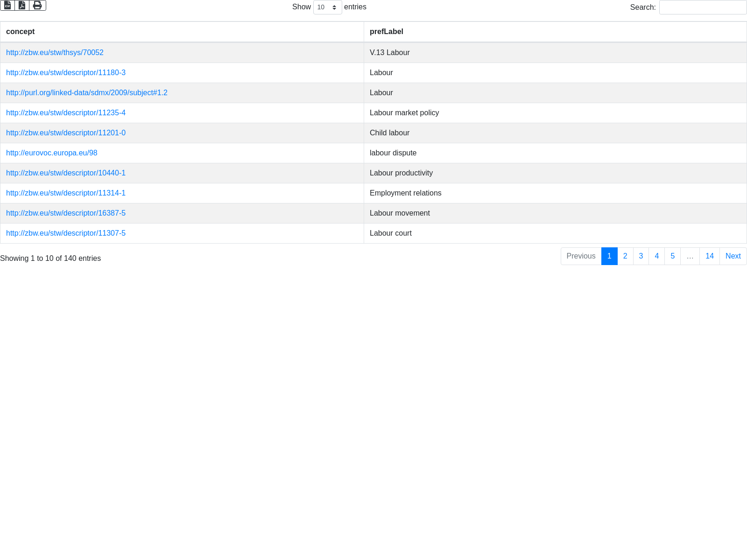
Task: Export table as PDF document
Action: coord(22,5)
